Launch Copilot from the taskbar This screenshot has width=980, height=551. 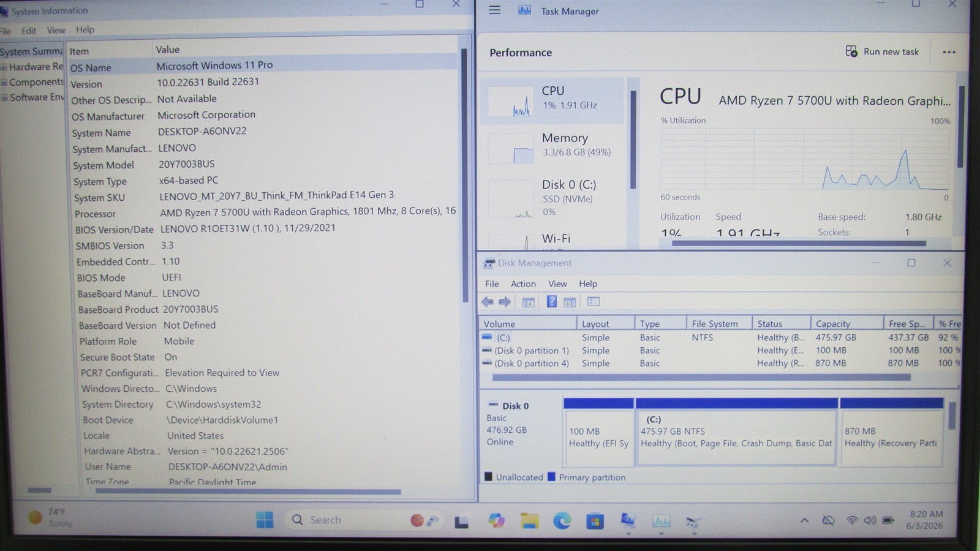point(496,520)
